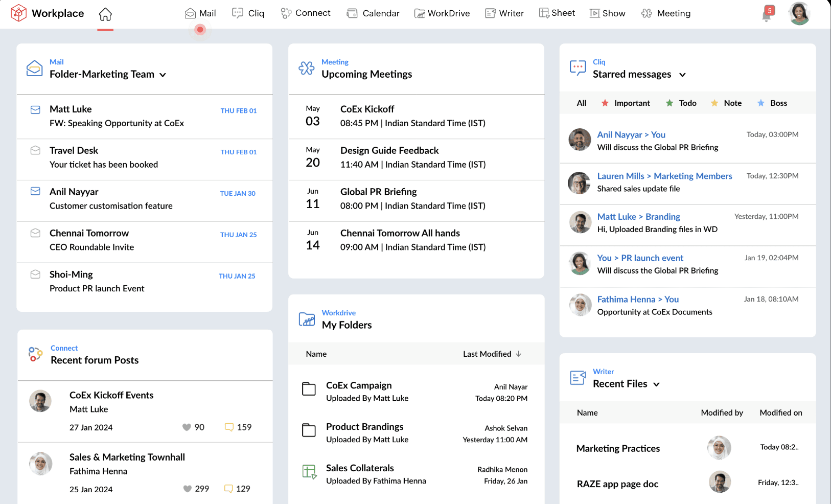831x504 pixels.
Task: Filter starred messages by Note yellow star
Action: [714, 103]
